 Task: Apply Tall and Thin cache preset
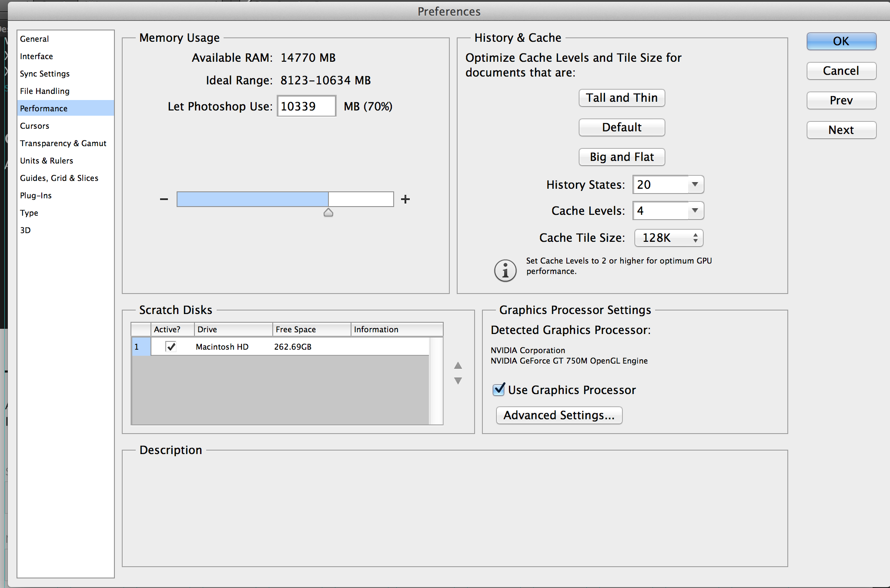tap(622, 98)
